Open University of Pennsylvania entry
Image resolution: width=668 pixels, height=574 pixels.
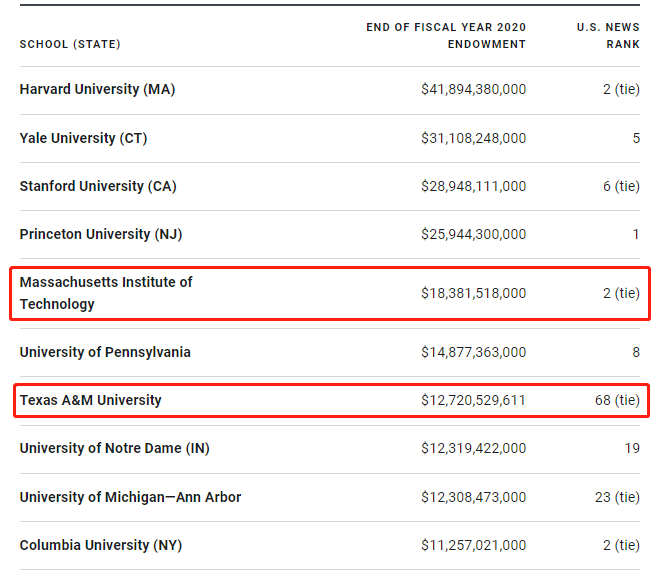point(105,352)
